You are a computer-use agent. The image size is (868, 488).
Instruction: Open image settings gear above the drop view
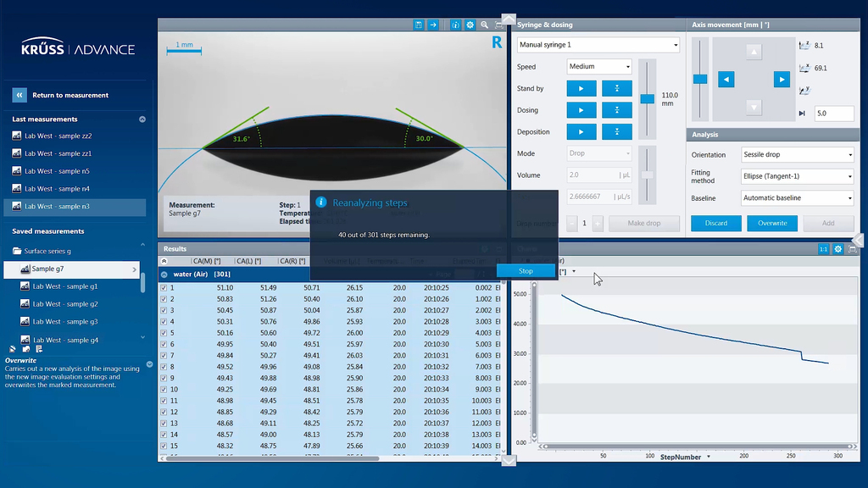(470, 25)
